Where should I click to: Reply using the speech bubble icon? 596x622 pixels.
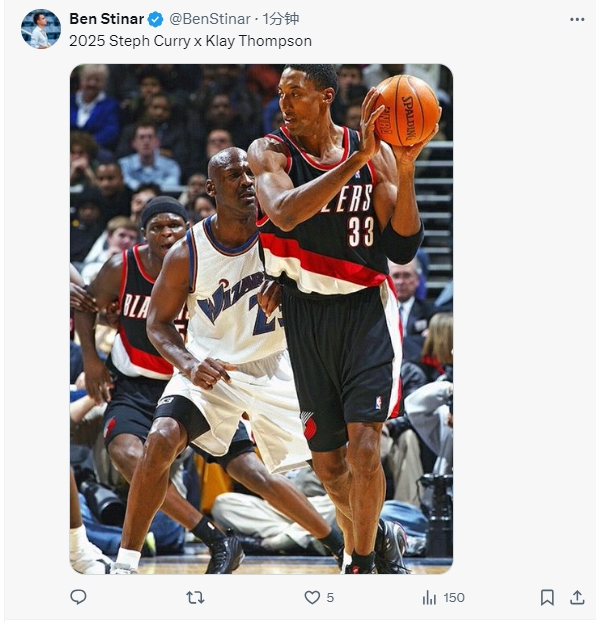point(78,597)
